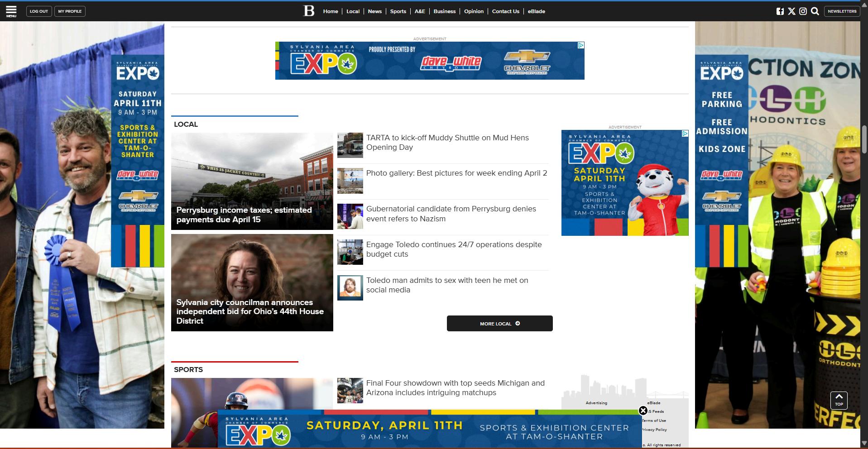Click AdChoices icon on top banner ad
The height and width of the screenshot is (449, 868).
(x=581, y=45)
